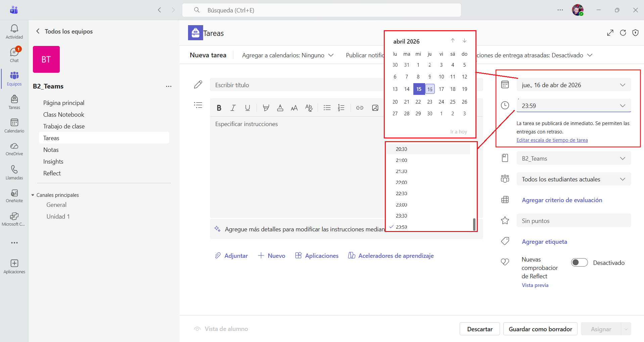Screen dimensions: 644x342
Task: Click Descartar button
Action: tap(480, 329)
